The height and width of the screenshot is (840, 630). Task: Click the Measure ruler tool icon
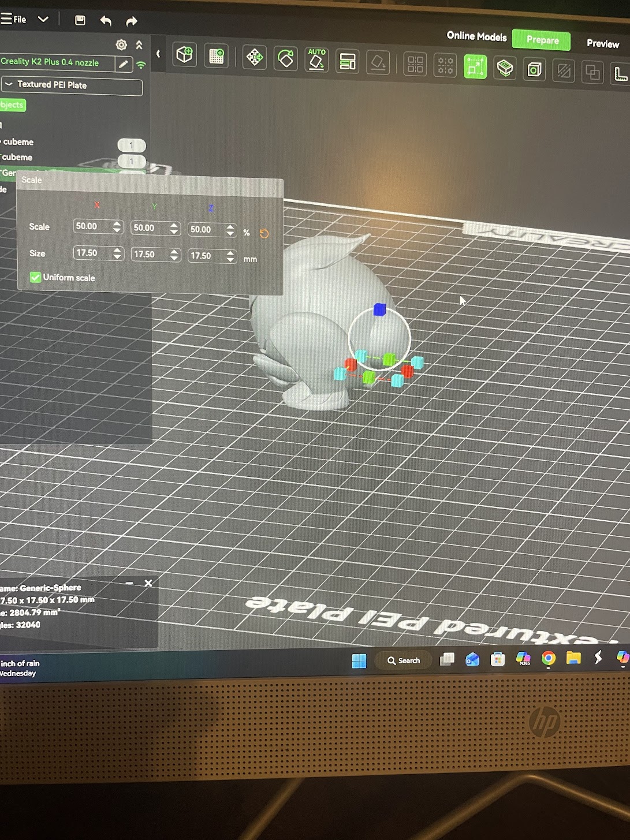(620, 73)
